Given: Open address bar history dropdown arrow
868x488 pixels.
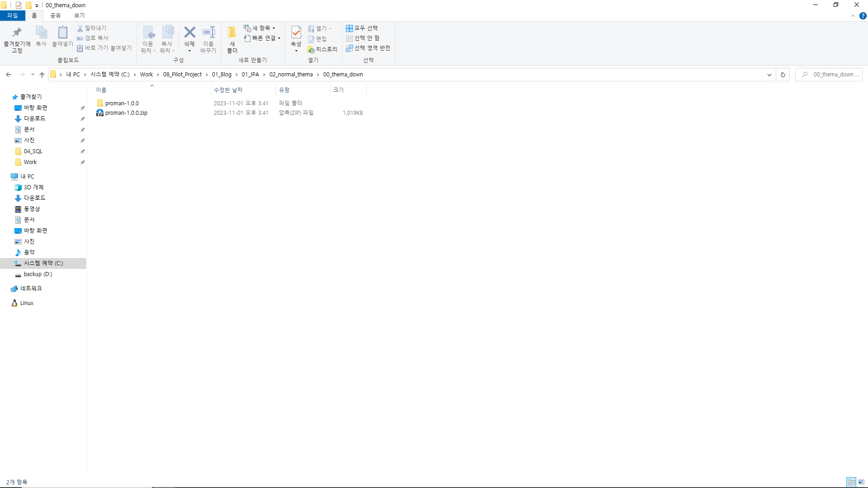Looking at the screenshot, I should point(769,75).
